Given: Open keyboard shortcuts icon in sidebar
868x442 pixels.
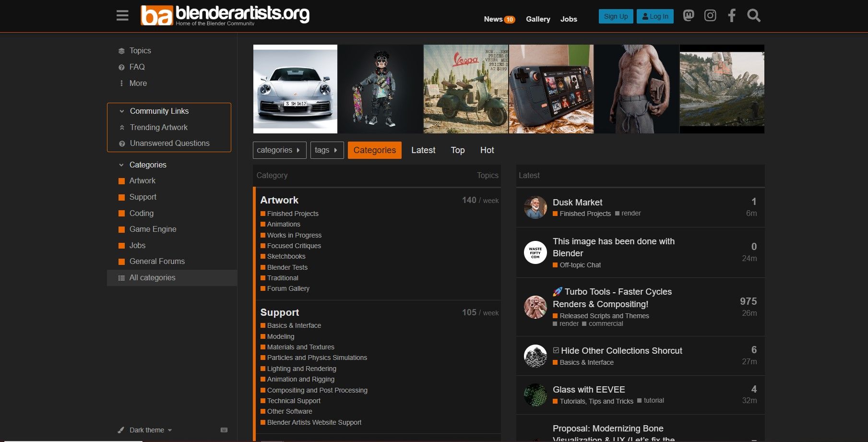Looking at the screenshot, I should click(224, 430).
